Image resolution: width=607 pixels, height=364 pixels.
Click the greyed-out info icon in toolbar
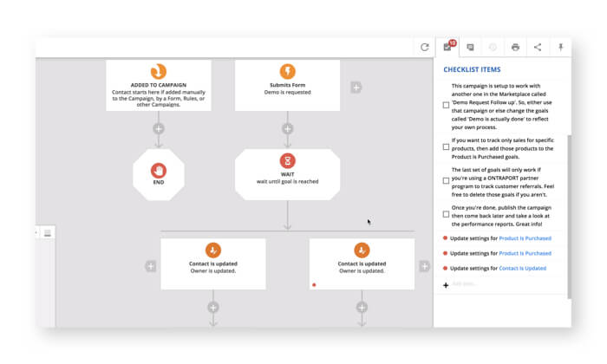point(493,47)
